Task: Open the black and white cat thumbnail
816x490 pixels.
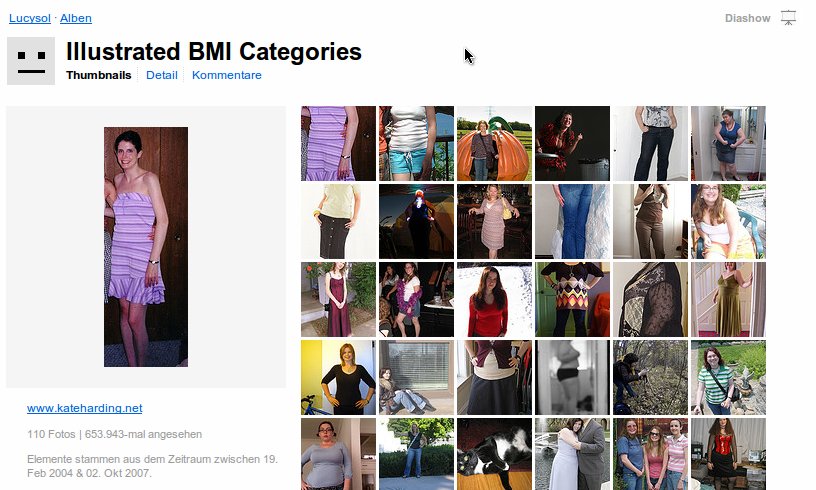Action: (494, 454)
